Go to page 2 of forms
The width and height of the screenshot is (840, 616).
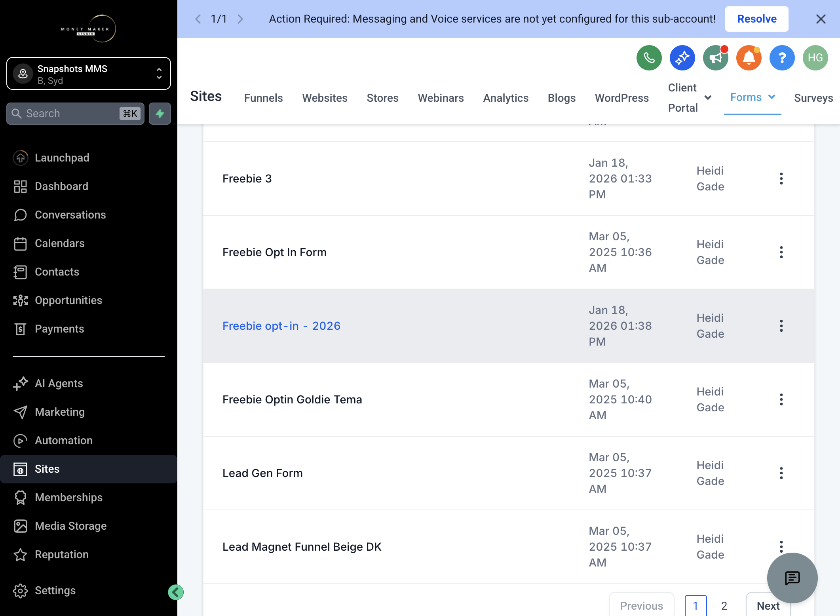click(x=724, y=606)
